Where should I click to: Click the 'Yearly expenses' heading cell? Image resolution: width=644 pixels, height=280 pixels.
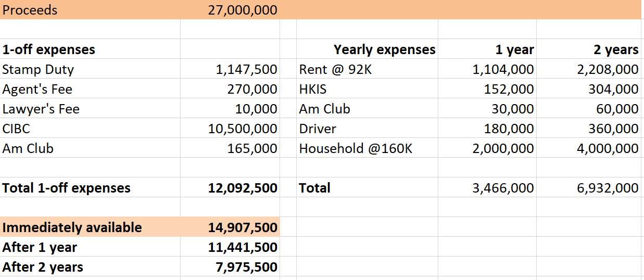(367, 49)
